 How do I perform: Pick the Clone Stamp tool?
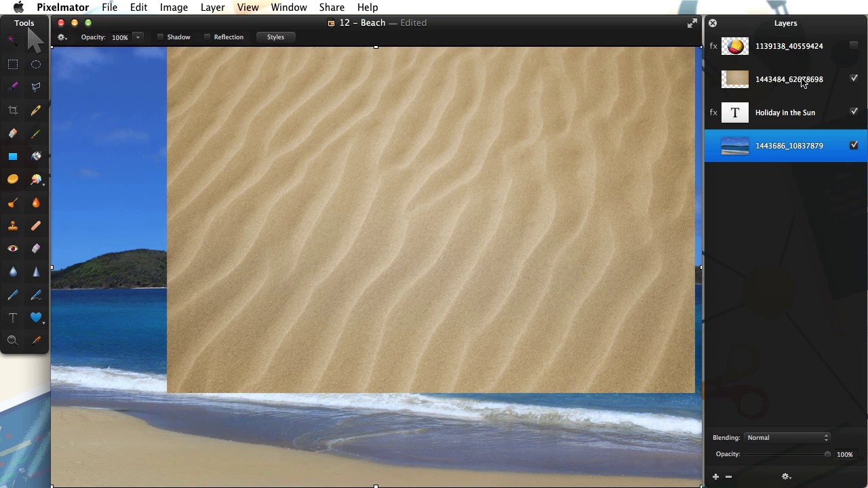click(x=12, y=226)
